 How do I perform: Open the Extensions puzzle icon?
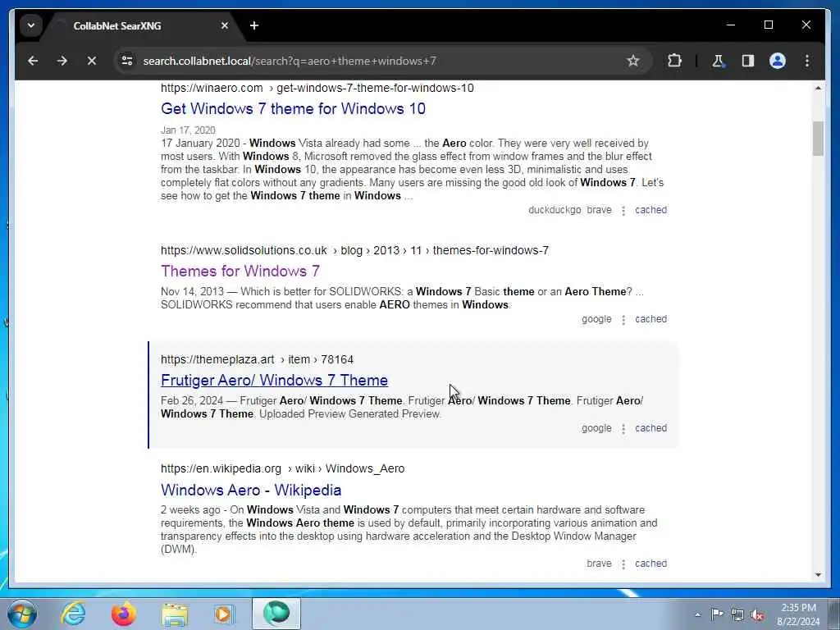tap(674, 61)
